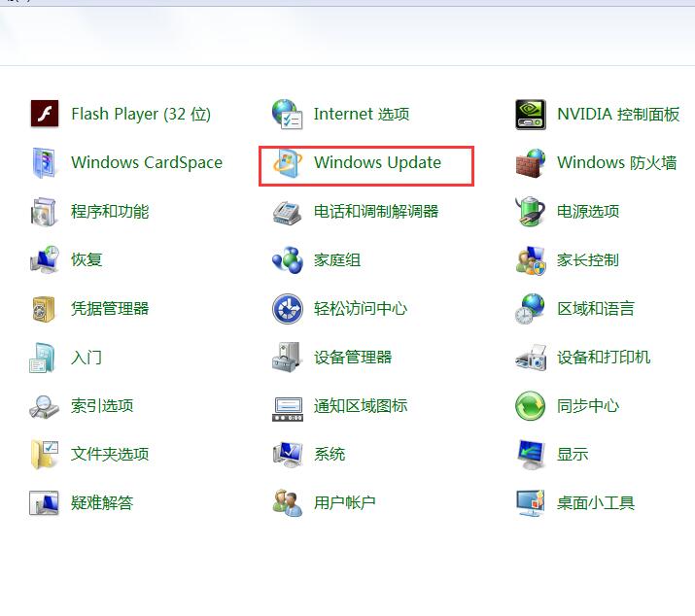
Task: Open the 疑难解答 link
Action: [x=102, y=503]
